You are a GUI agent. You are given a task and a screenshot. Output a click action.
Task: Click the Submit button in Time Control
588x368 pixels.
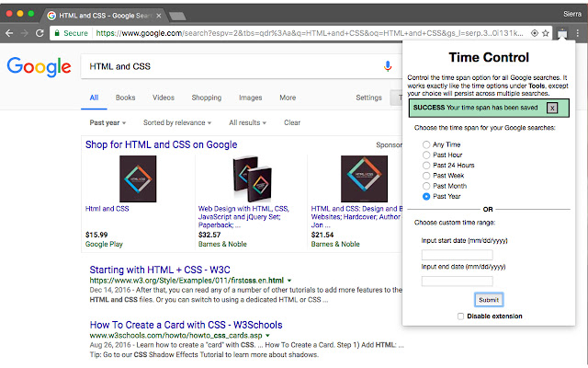coord(489,300)
